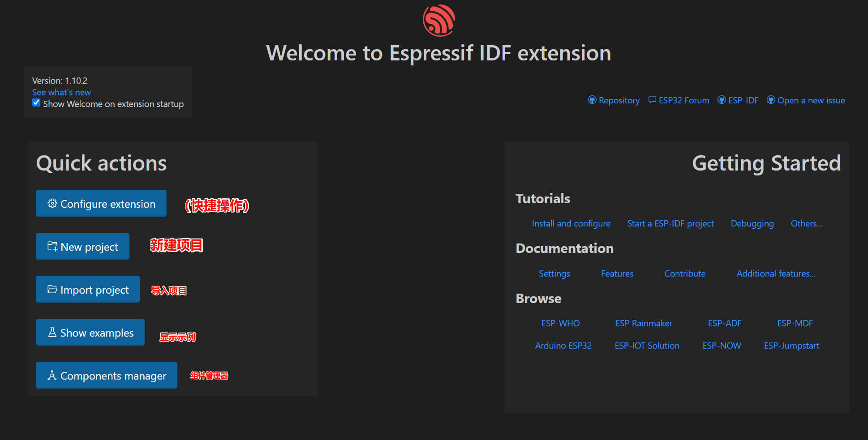Browse ESP-IOT Solution link
The width and height of the screenshot is (868, 440).
[647, 346]
